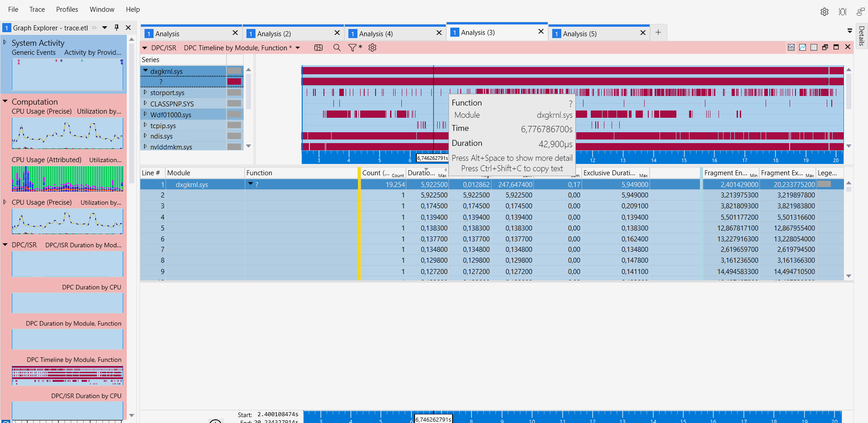Toggle CLASSPNP.SYS series color swatch
The width and height of the screenshot is (868, 423).
click(234, 104)
